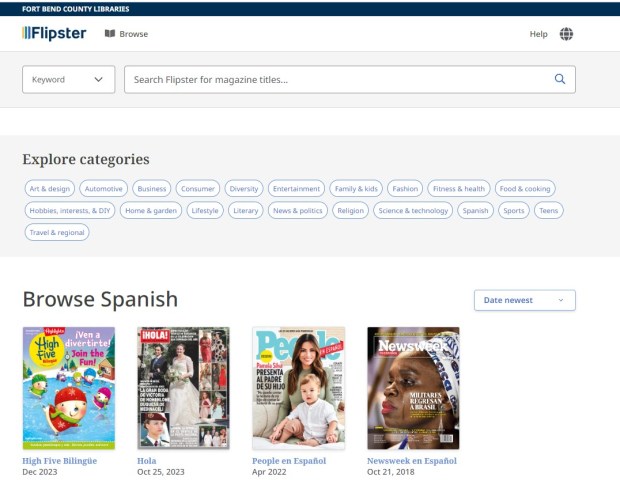Select the Food & cooking category

(x=525, y=188)
